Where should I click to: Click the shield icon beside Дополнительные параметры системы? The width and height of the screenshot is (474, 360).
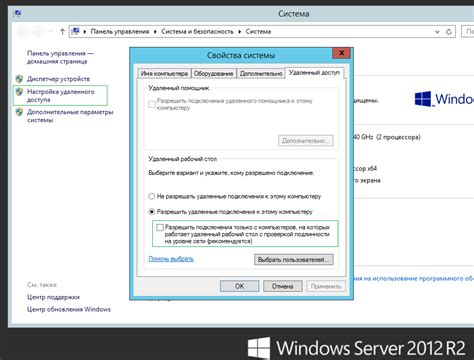click(x=19, y=112)
